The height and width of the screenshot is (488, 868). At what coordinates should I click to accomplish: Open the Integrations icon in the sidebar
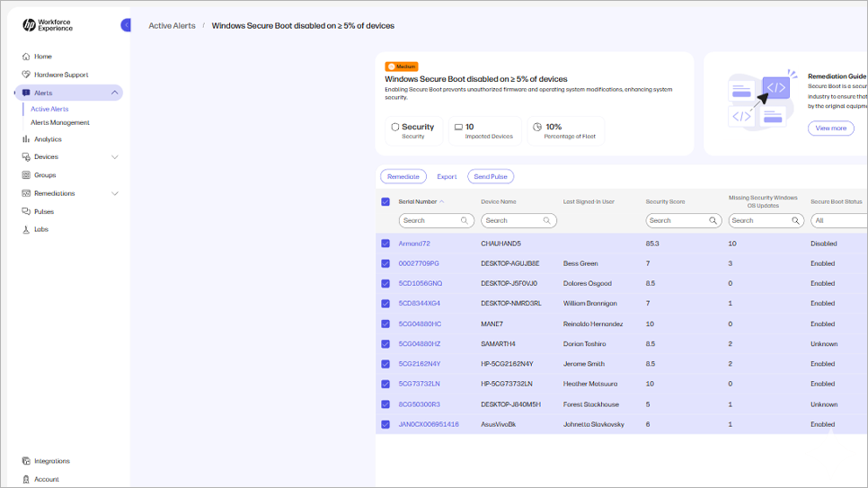point(26,461)
